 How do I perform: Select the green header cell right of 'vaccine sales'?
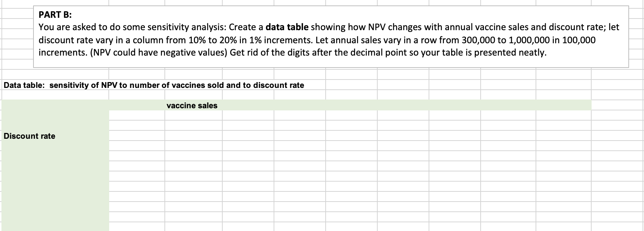tap(248, 105)
